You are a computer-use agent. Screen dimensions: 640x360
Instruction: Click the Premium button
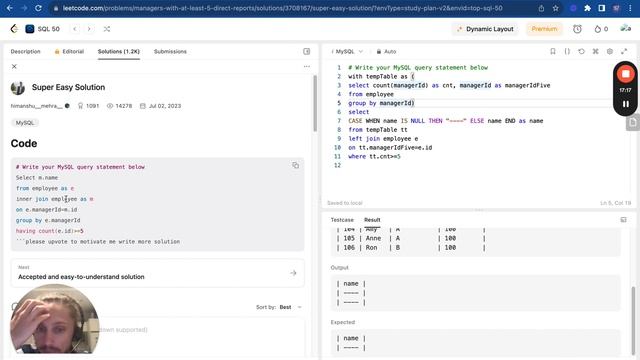coord(544,29)
